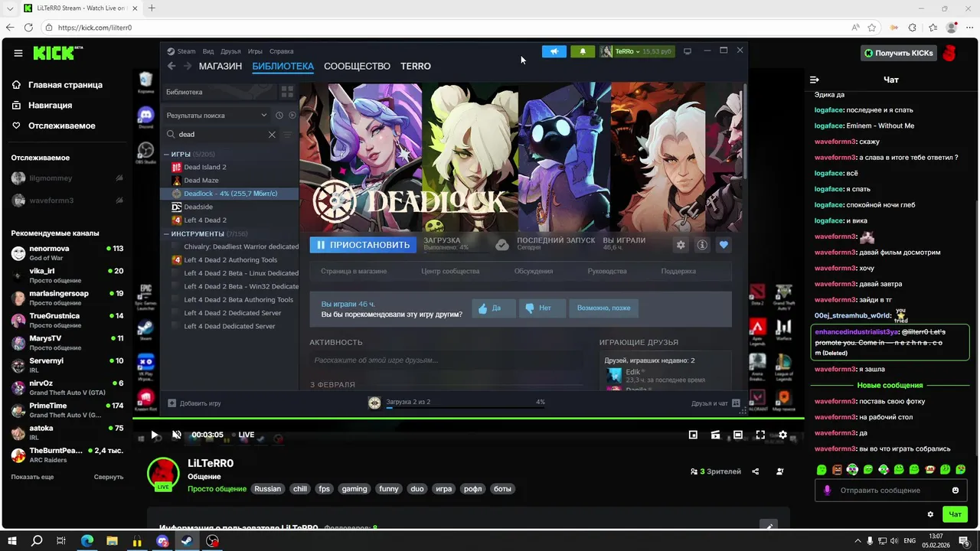Open Отслеживаемое sidebar link
Screen dimensions: 980x551
[x=62, y=126]
